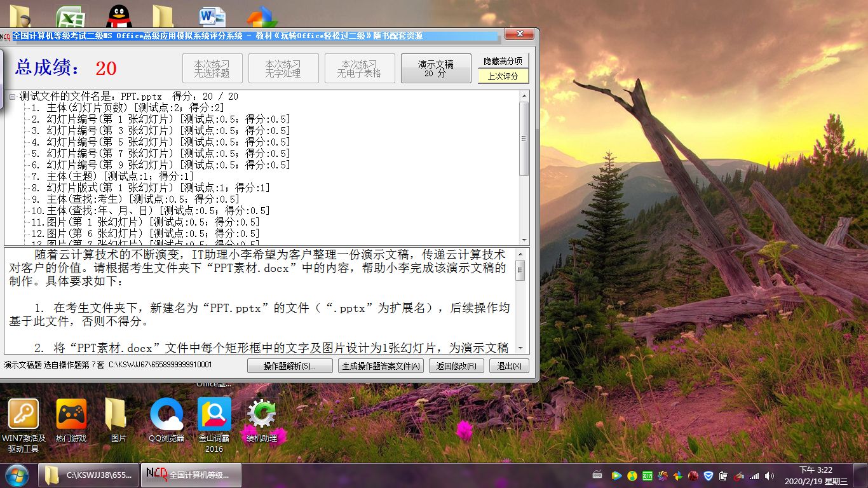
Task: Click the 操作题解析(S)... button
Action: (290, 366)
